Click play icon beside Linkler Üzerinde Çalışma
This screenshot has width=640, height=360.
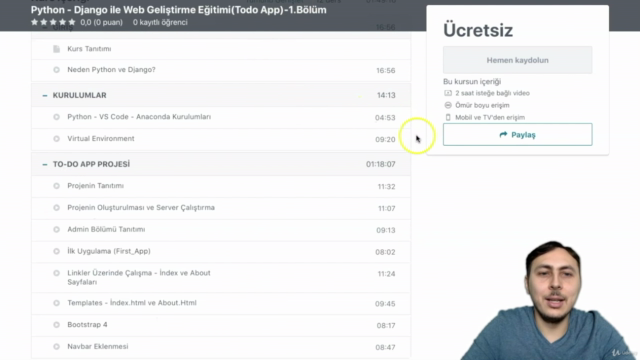click(x=56, y=273)
